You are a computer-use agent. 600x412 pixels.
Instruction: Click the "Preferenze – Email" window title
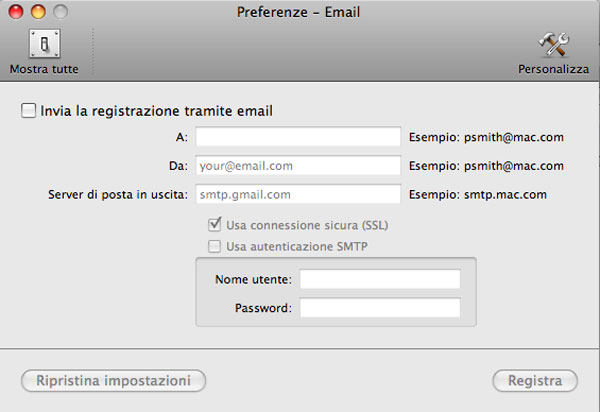299,12
